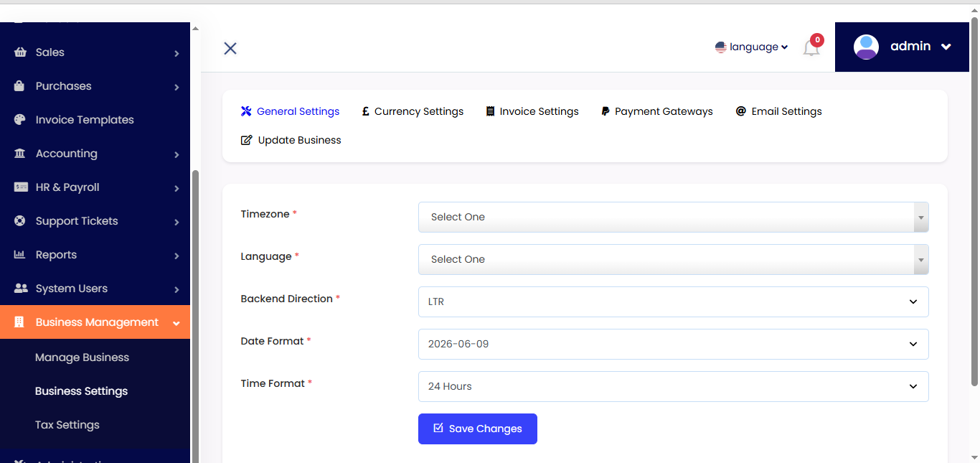980x463 pixels.
Task: Switch to Payment Gateways tab
Action: coord(657,111)
